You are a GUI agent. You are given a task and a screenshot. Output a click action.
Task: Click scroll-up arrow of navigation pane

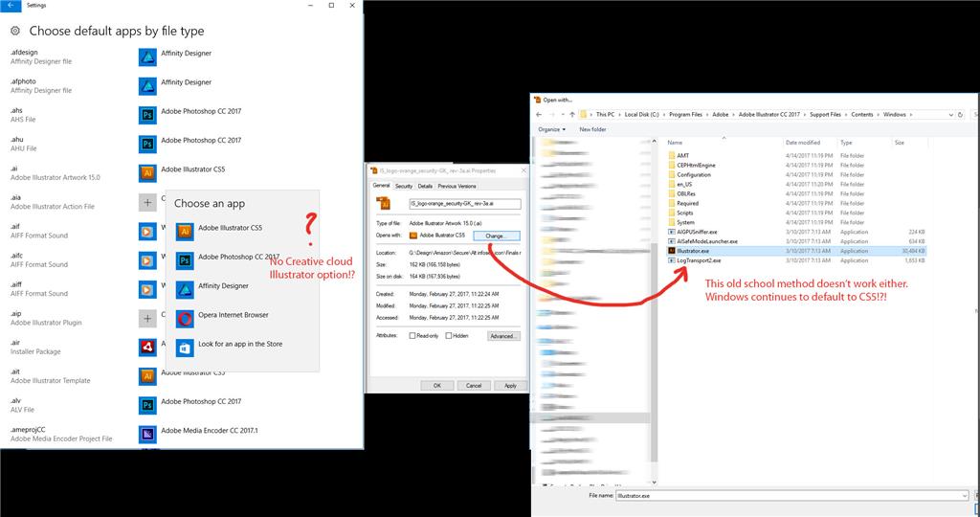(x=655, y=142)
